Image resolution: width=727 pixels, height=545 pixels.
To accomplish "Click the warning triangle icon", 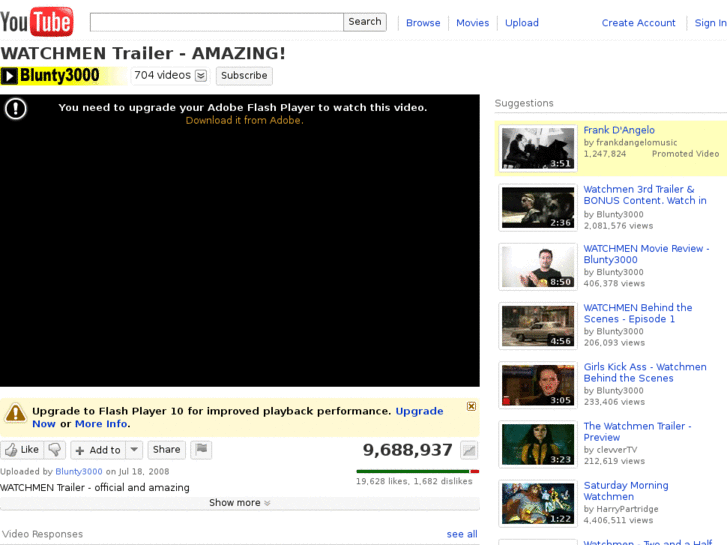I will tap(15, 412).
